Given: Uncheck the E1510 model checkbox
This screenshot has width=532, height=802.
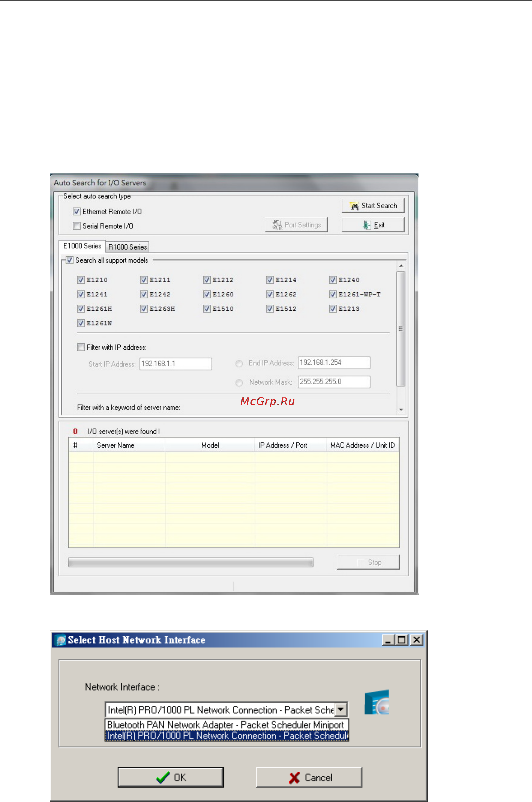Looking at the screenshot, I should 207,309.
